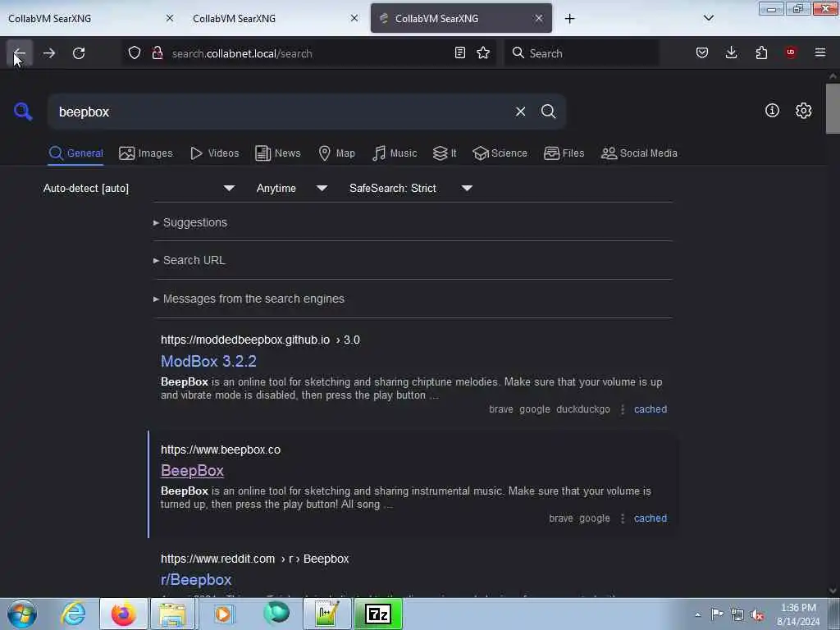Select the General search category
This screenshot has width=840, height=630.
[x=75, y=153]
